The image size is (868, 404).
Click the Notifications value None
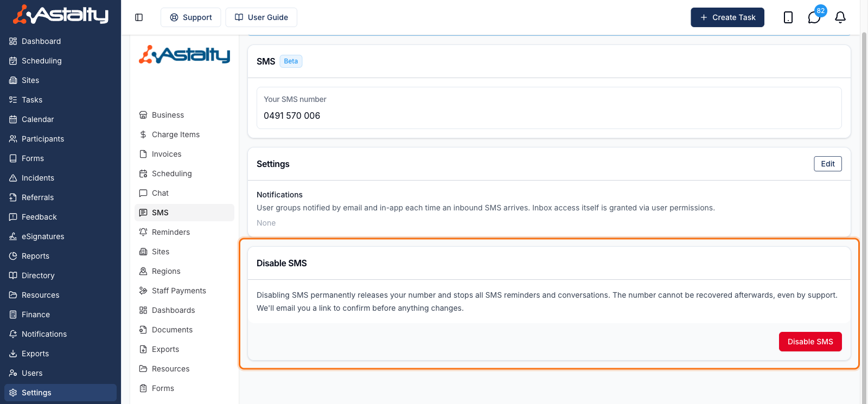point(266,223)
